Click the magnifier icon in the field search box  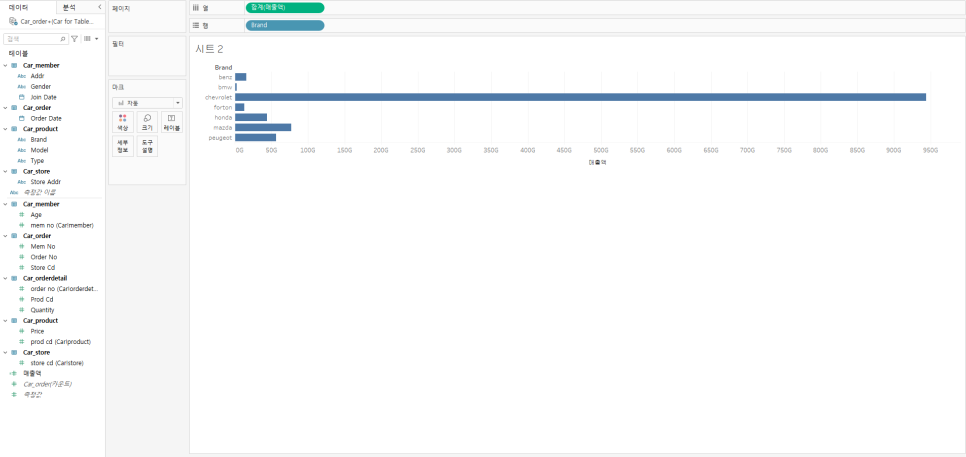coord(63,39)
